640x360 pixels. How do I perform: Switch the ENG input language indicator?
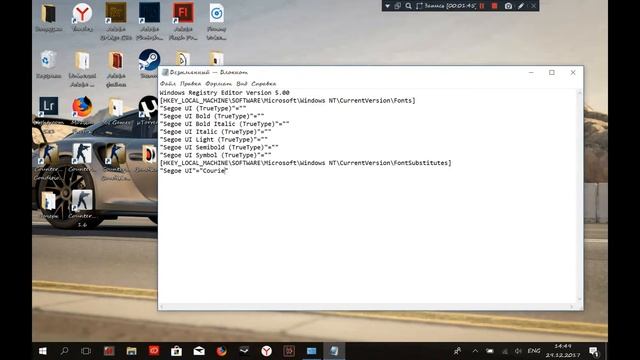(x=534, y=351)
